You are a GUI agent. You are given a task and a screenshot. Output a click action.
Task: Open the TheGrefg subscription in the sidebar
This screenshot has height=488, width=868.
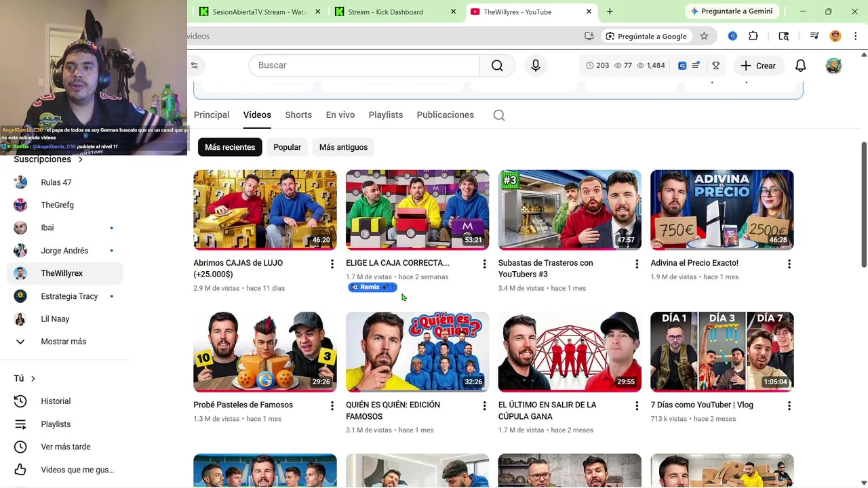[64, 205]
